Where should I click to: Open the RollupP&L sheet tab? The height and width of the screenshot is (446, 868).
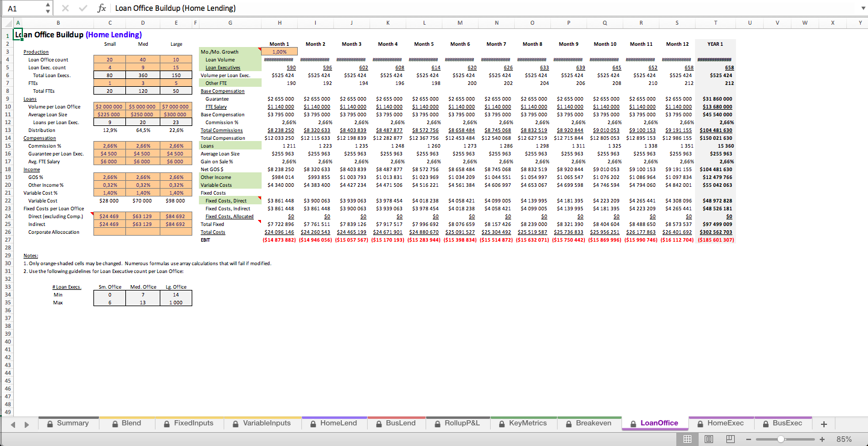click(458, 423)
